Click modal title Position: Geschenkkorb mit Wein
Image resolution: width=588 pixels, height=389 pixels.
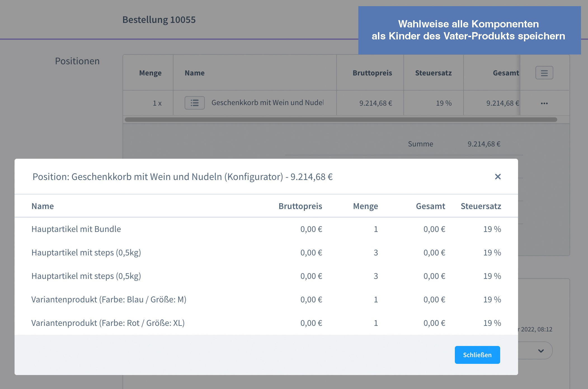(x=182, y=177)
